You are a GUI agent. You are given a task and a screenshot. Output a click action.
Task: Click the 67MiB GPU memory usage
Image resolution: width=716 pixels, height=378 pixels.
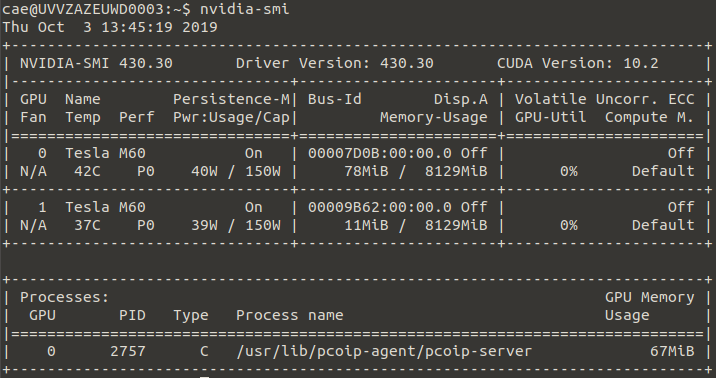[672, 351]
